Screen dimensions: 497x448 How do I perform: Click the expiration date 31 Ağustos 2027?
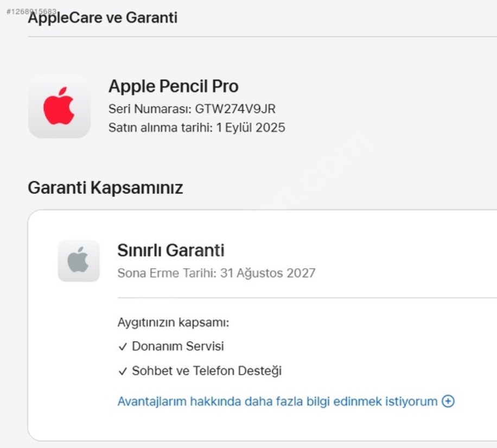pos(267,273)
